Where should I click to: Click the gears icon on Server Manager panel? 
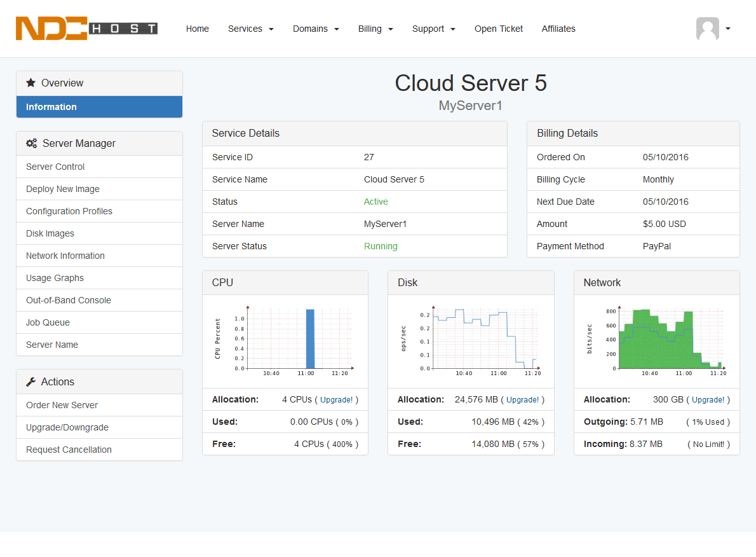(32, 142)
